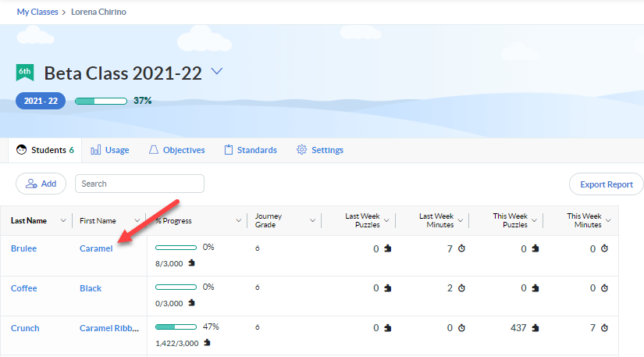644x357 pixels.
Task: Click the puzzle piece icon under Brulee progress
Action: [192, 263]
